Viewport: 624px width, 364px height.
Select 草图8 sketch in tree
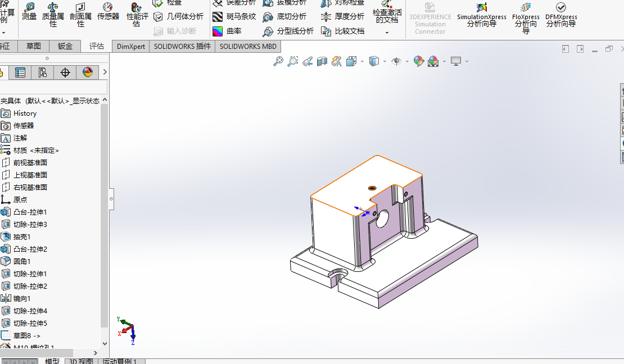pos(26,335)
